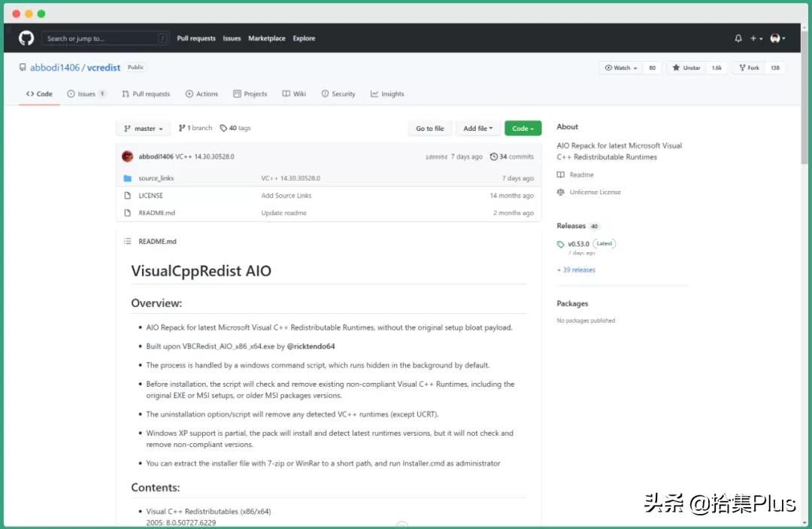Click the repository icon beside abbodi1406
Screen dimensions: 812x529
point(23,68)
